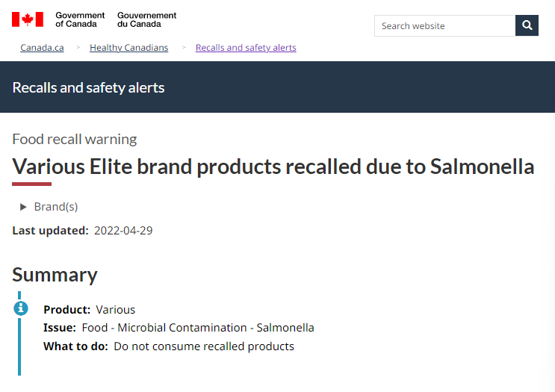Click the Canadian flag logo
Screen dimensions: 555x392
coord(28,19)
